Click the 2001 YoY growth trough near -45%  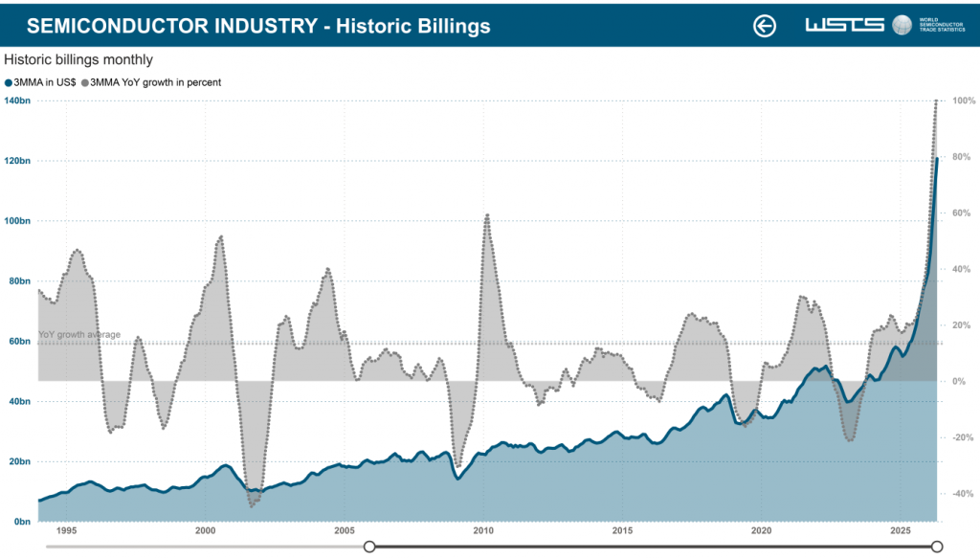pyautogui.click(x=252, y=505)
